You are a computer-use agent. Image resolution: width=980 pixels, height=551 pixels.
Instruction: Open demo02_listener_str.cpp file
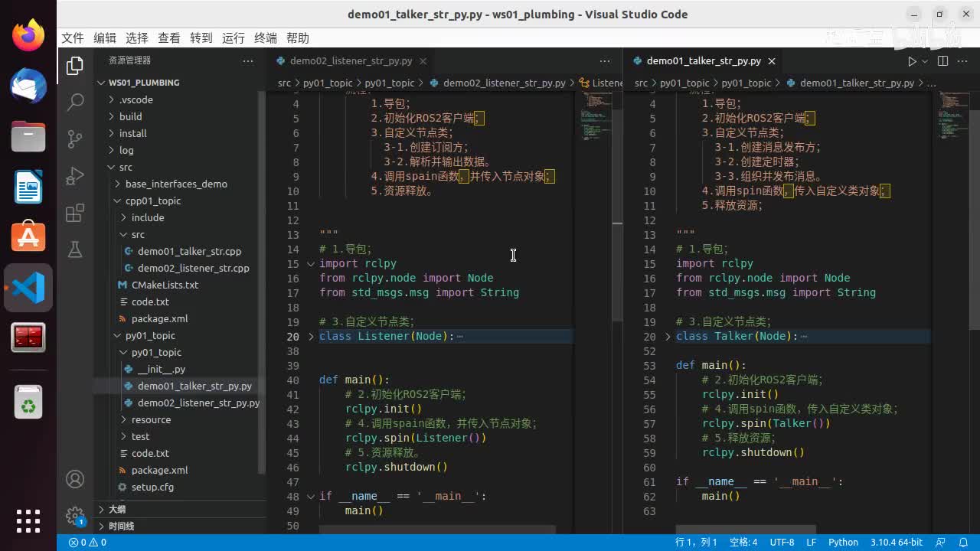(193, 268)
